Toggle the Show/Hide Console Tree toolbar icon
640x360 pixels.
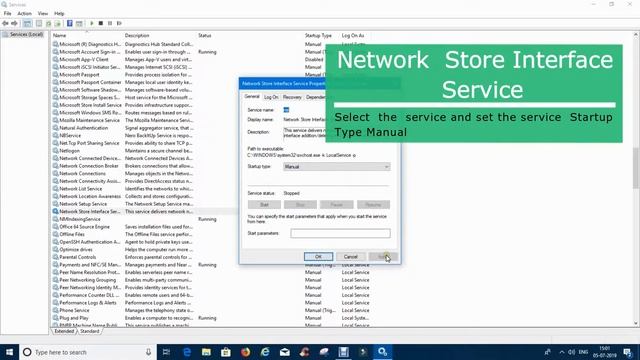(27, 23)
